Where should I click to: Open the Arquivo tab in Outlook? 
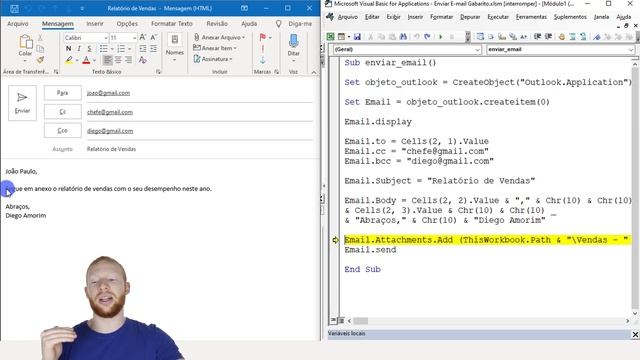[18, 24]
